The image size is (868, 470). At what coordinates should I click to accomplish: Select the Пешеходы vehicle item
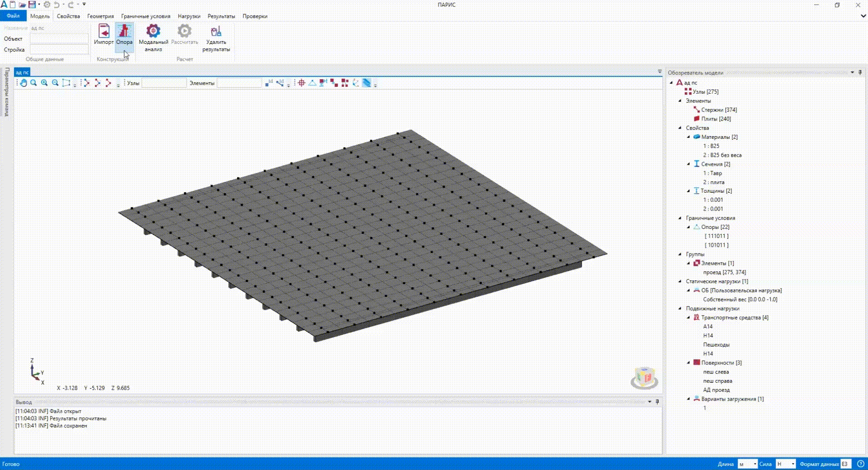[716, 345]
